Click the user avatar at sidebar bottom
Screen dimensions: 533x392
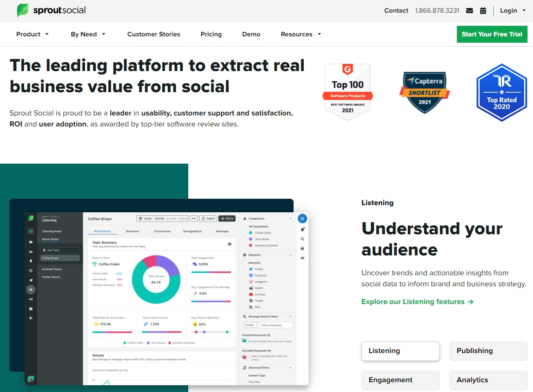[30, 379]
